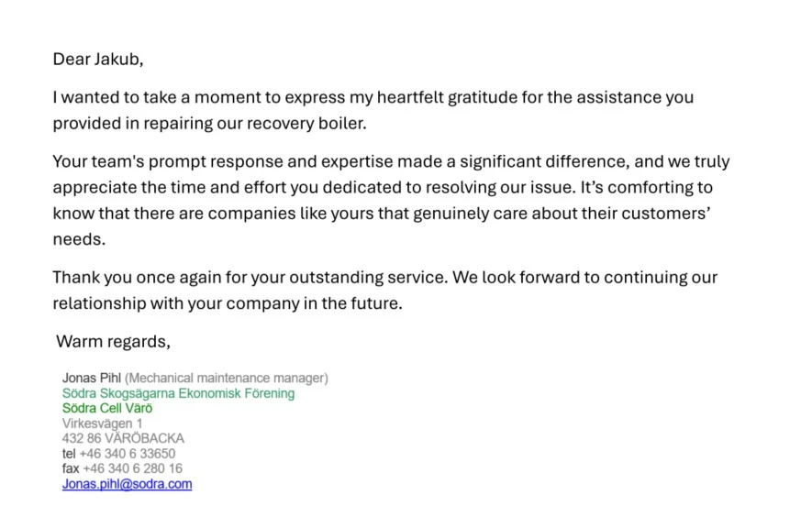Image resolution: width=812 pixels, height=528 pixels.
Task: Click the telephone number +46 340 6 33650
Action: click(x=127, y=454)
